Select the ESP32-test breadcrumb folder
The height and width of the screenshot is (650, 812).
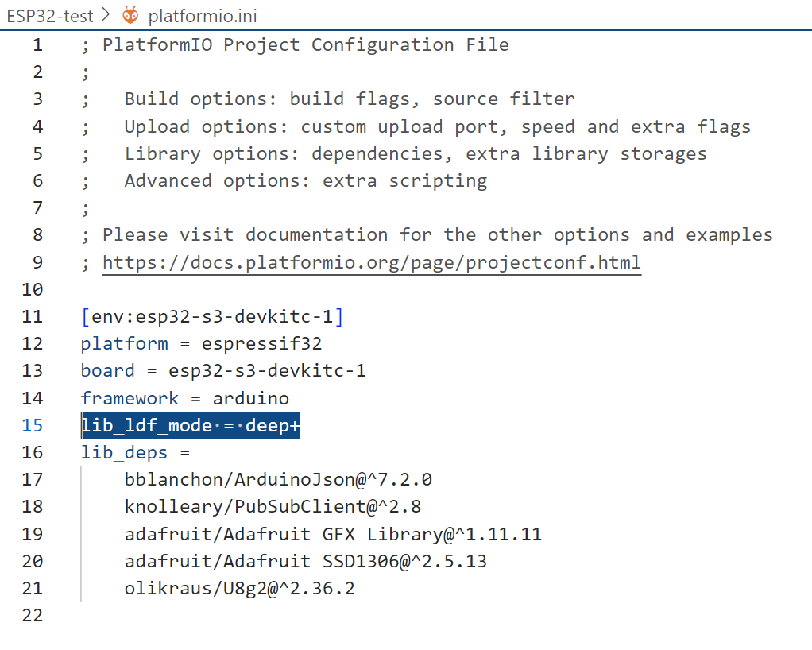coord(50,16)
